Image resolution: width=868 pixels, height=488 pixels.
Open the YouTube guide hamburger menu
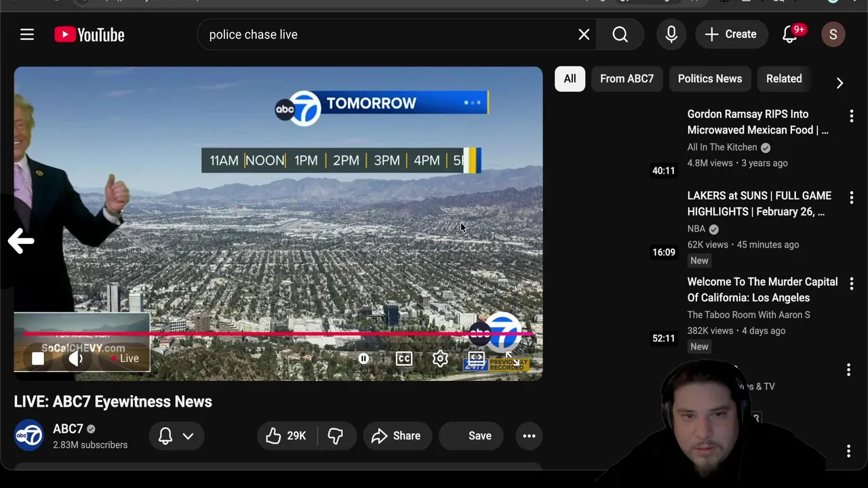tap(27, 35)
